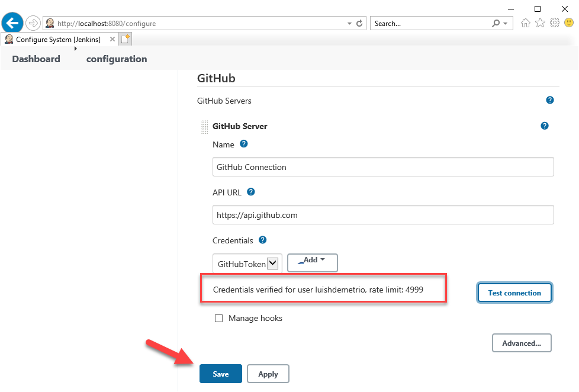The width and height of the screenshot is (579, 392).
Task: Enable the Manage hooks checkbox
Action: pyautogui.click(x=218, y=318)
